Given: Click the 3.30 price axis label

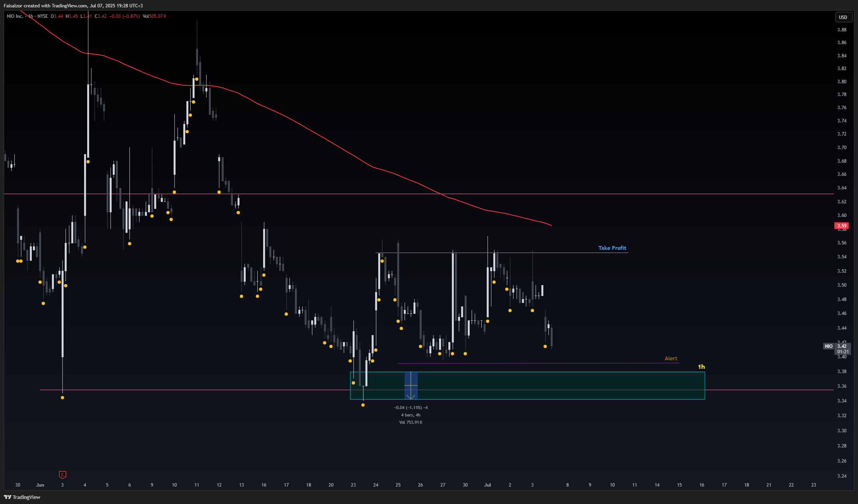Looking at the screenshot, I should (842, 430).
